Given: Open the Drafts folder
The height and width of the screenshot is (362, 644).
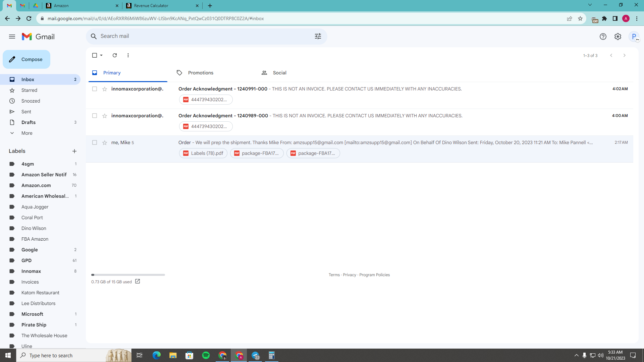Looking at the screenshot, I should click(40, 122).
